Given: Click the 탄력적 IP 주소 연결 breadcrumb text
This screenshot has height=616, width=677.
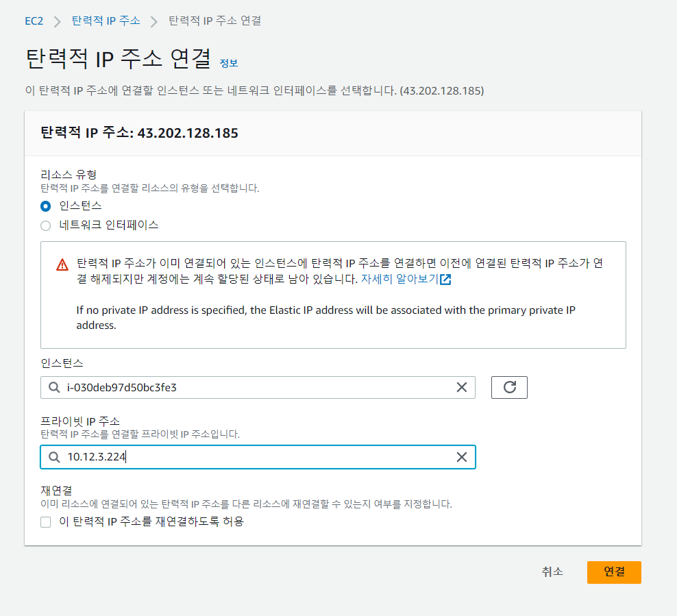Looking at the screenshot, I should click(214, 21).
